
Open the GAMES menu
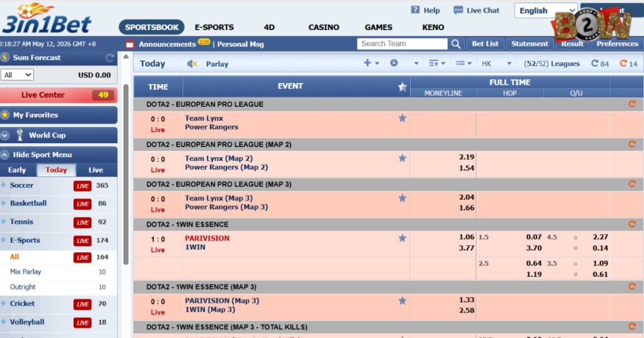378,28
